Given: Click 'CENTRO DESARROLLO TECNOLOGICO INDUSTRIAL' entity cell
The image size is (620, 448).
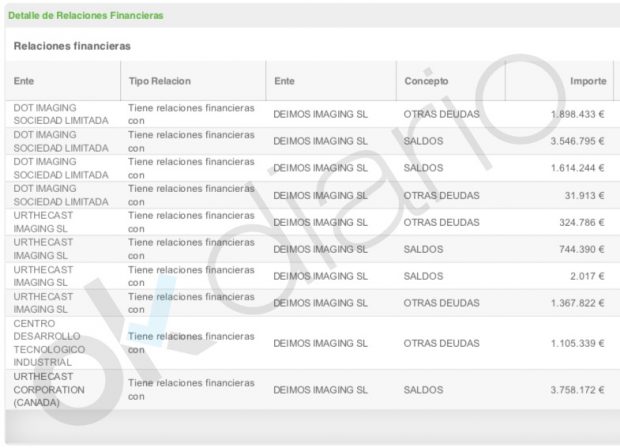Looking at the screenshot, I should [49, 343].
